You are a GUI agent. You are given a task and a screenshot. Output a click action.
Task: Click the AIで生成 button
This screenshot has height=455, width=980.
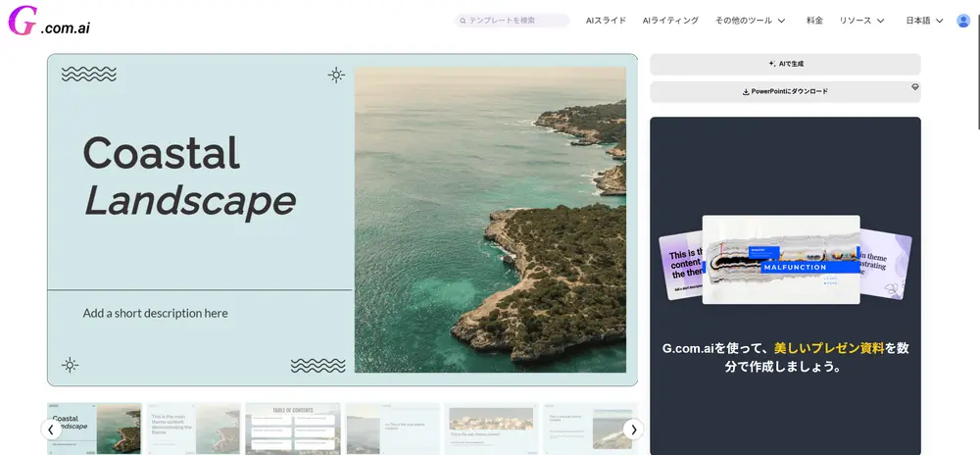pyautogui.click(x=785, y=64)
